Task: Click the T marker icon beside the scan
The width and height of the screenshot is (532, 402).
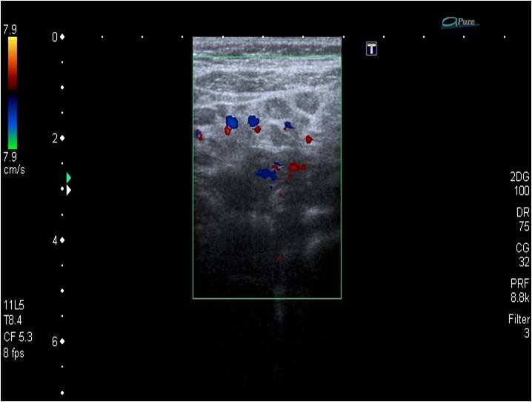Action: click(372, 49)
